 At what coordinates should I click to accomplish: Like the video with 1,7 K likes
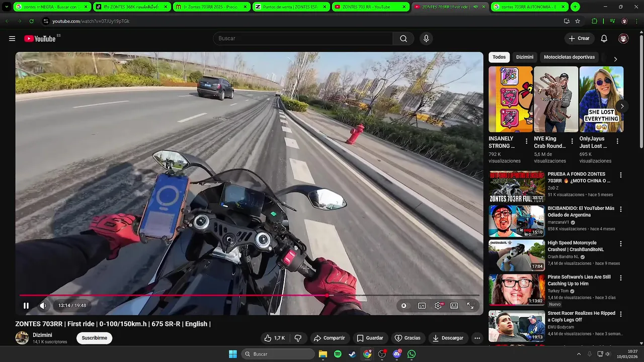[x=275, y=338]
